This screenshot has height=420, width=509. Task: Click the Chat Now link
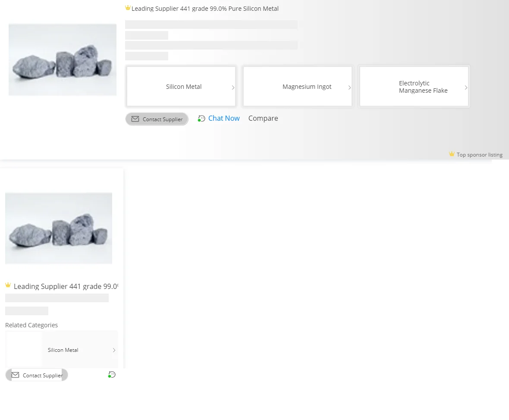pyautogui.click(x=223, y=118)
